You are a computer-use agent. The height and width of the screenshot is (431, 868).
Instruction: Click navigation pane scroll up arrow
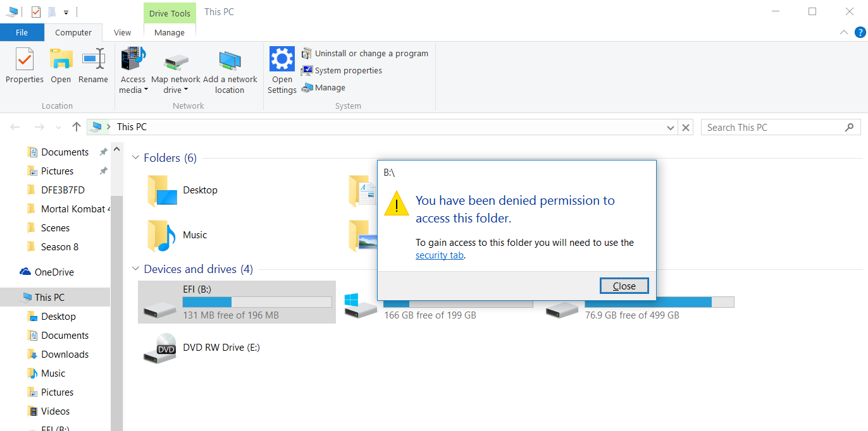click(x=116, y=149)
